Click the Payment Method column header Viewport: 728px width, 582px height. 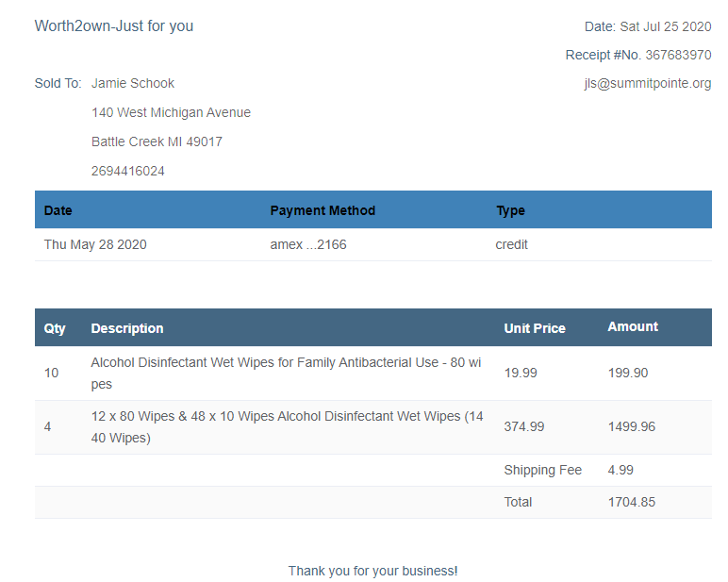coord(323,210)
